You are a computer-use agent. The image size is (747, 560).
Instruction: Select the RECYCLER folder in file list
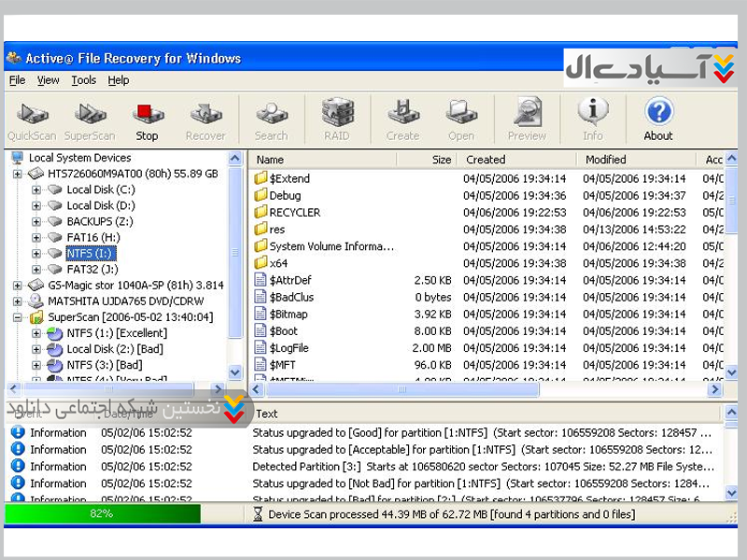[294, 212]
